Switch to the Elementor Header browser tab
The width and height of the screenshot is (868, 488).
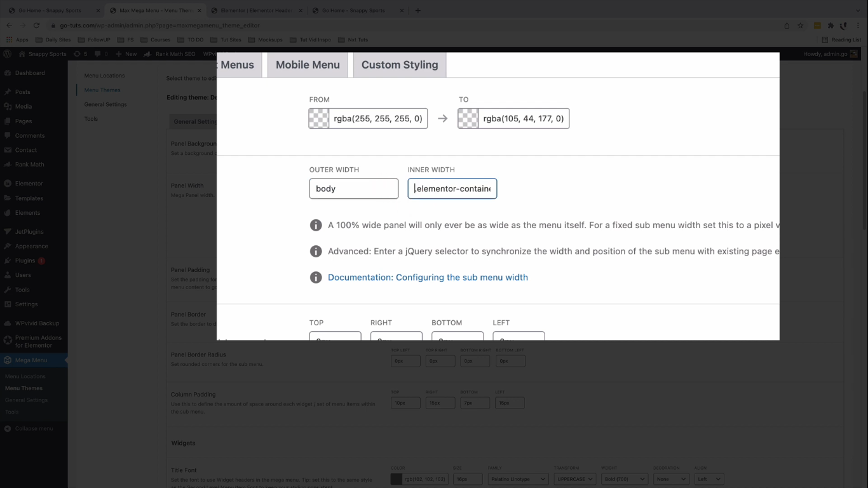click(x=255, y=11)
